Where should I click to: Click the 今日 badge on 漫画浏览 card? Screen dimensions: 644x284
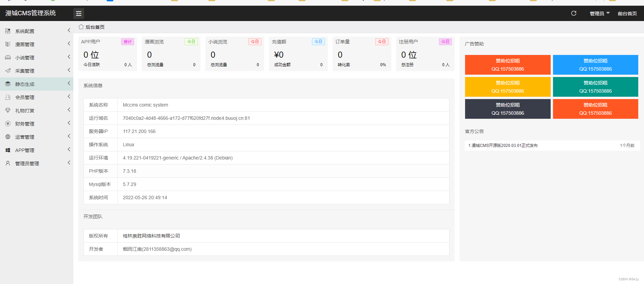191,42
